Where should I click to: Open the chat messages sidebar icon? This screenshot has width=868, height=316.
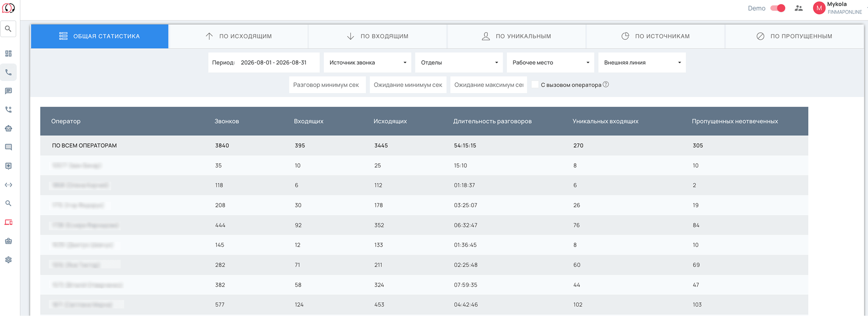click(x=8, y=91)
